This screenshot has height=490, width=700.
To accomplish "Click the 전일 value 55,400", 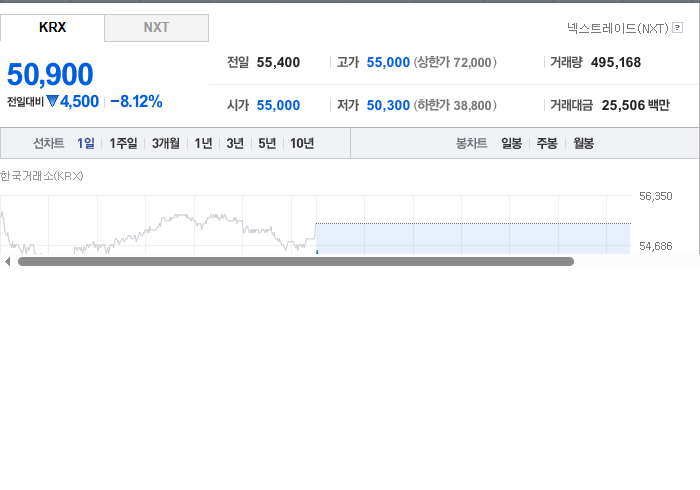I will (x=278, y=62).
